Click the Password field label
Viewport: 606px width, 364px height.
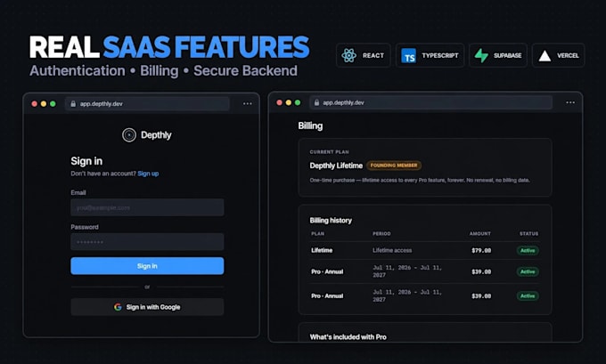click(x=85, y=227)
